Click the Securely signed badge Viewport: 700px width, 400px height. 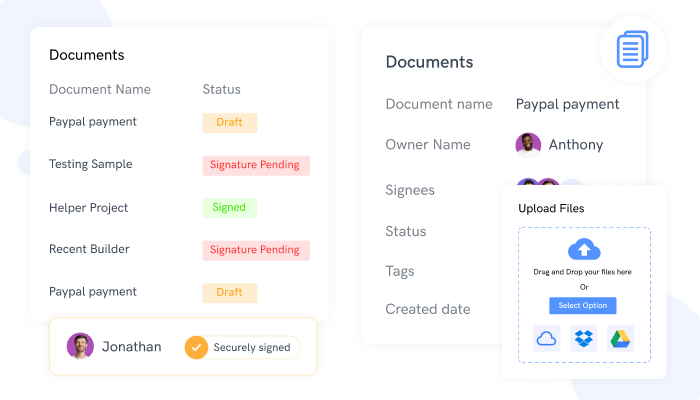pos(242,347)
